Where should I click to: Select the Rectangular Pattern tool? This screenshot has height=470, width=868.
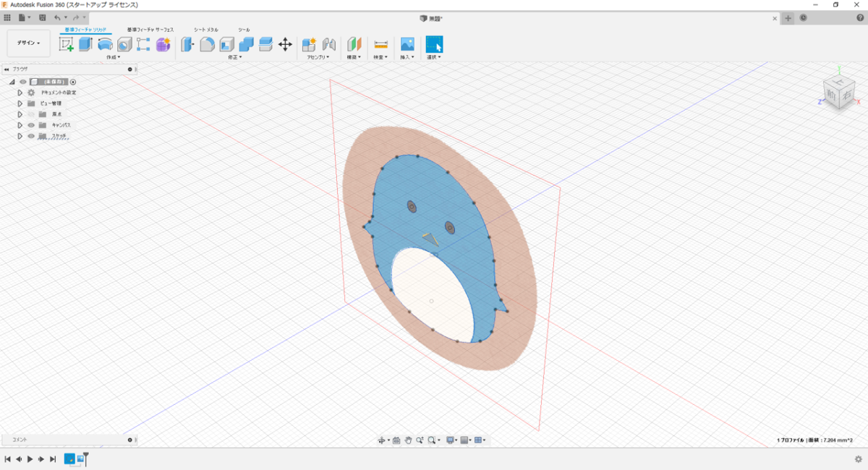coord(144,44)
